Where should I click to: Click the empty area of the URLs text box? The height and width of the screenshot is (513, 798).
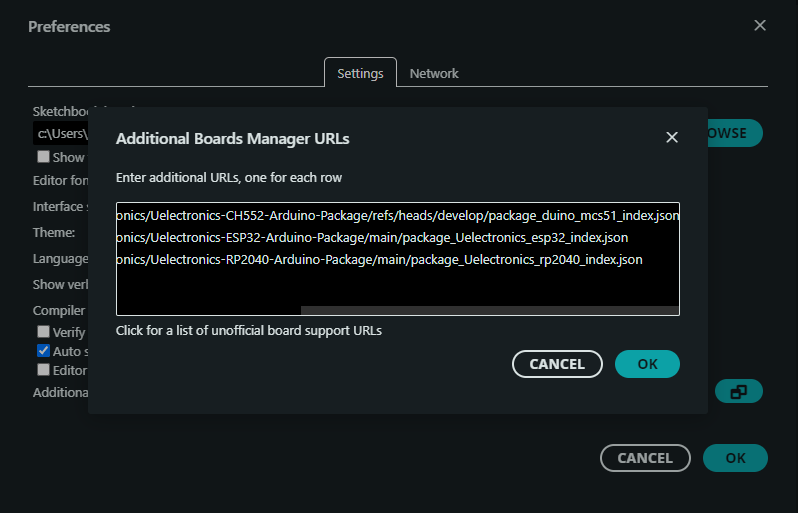[397, 288]
